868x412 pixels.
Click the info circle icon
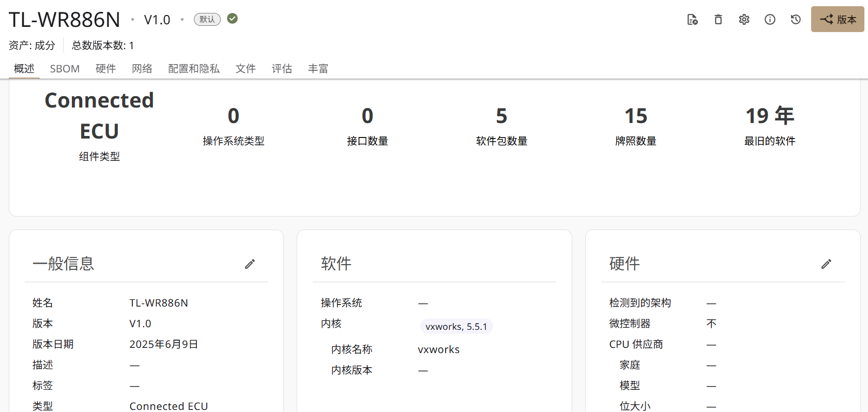[770, 20]
